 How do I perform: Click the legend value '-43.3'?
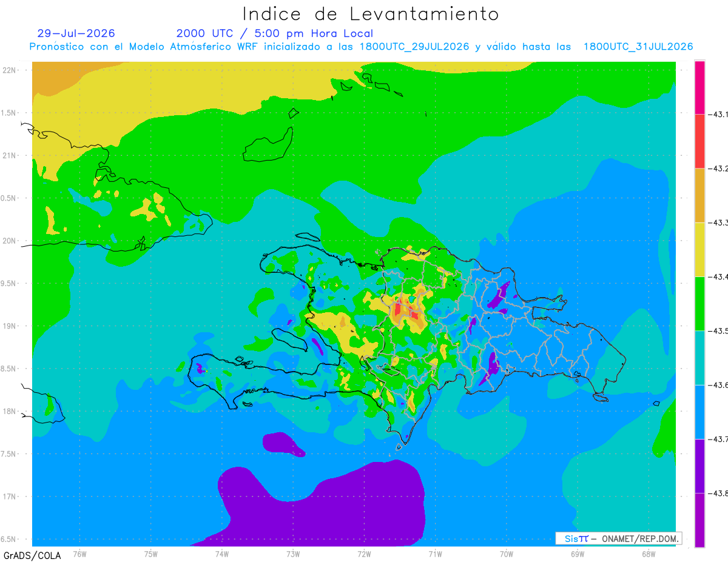[718, 222]
